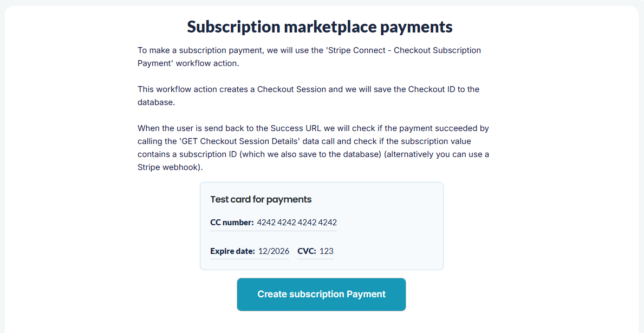Screen dimensions: 644x333
Task: Click the CVC label
Action: 307,251
